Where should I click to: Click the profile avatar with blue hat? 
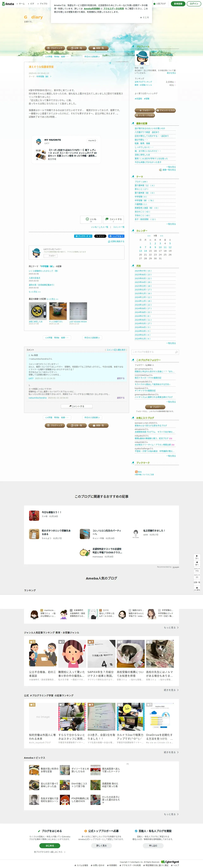click(142, 58)
